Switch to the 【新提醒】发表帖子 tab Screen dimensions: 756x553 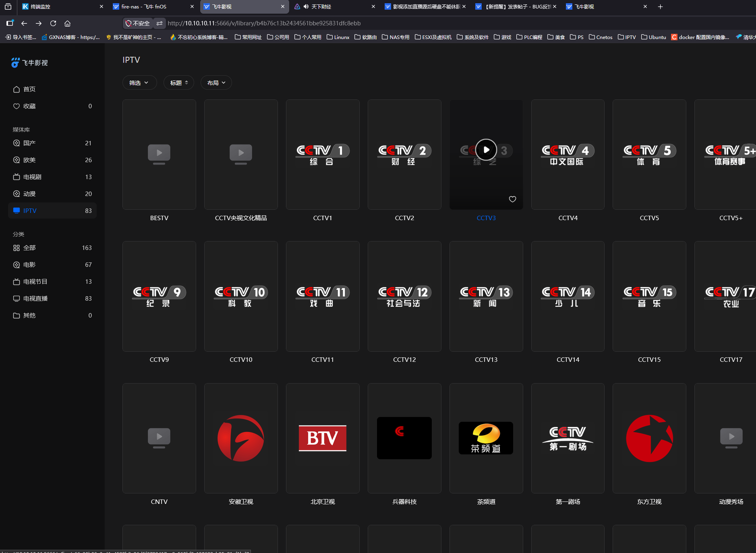pos(516,6)
